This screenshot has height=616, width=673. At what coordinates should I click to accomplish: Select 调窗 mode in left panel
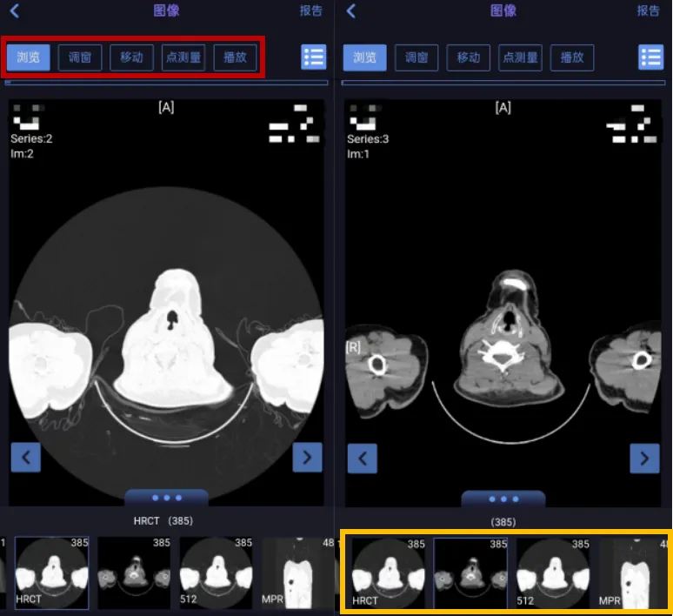pos(80,57)
